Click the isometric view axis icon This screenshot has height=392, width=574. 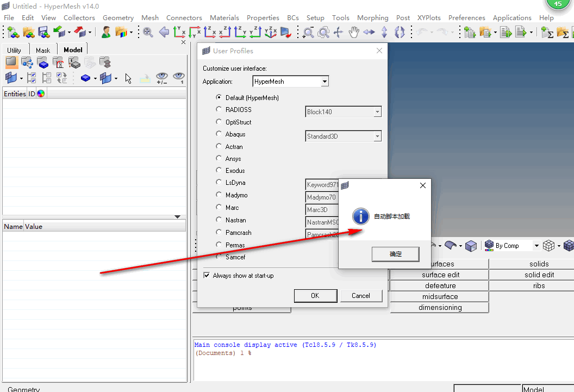[x=270, y=33]
